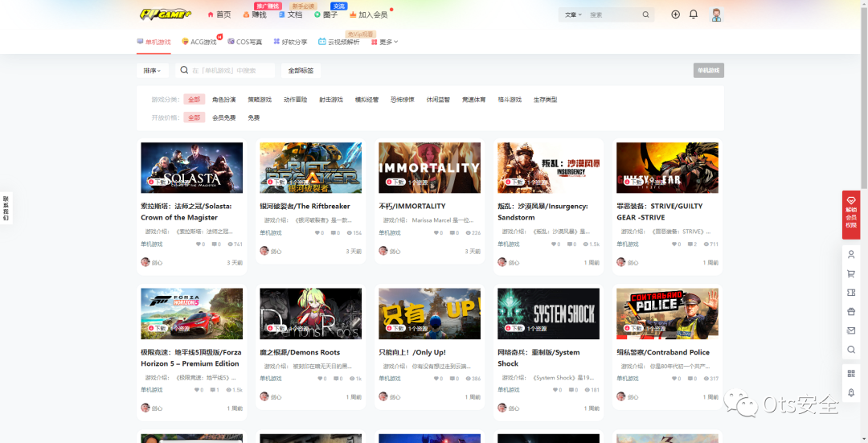Select the 好软分享 tab
Image resolution: width=868 pixels, height=443 pixels.
pyautogui.click(x=290, y=42)
